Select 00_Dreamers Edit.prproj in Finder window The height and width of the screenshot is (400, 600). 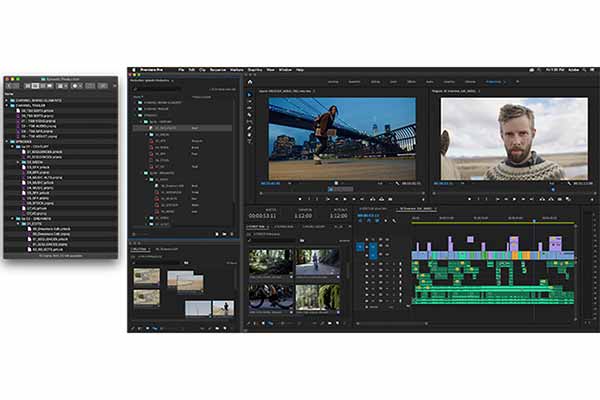49,234
